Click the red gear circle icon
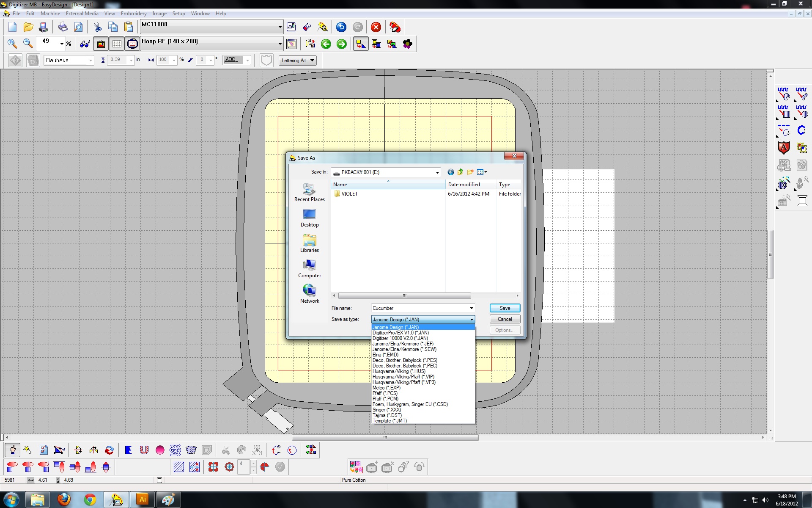Image resolution: width=812 pixels, height=508 pixels. click(x=229, y=467)
